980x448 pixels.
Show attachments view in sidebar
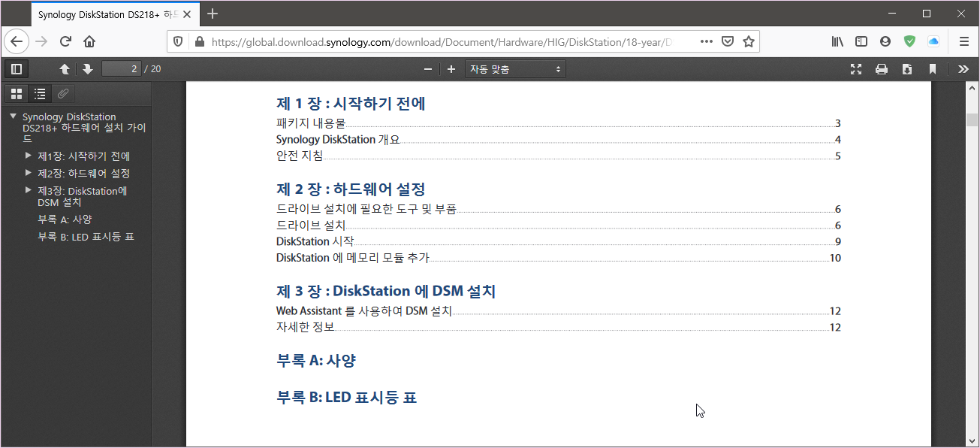pos(64,94)
